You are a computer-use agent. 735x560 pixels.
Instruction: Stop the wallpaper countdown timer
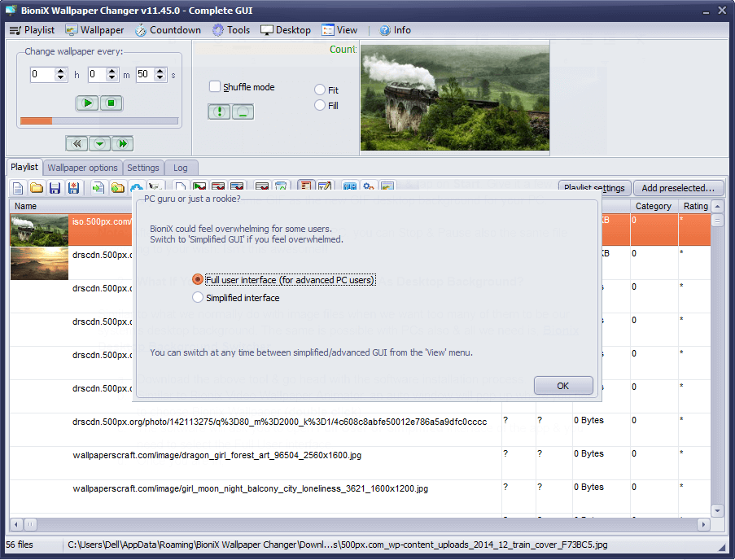[112, 103]
